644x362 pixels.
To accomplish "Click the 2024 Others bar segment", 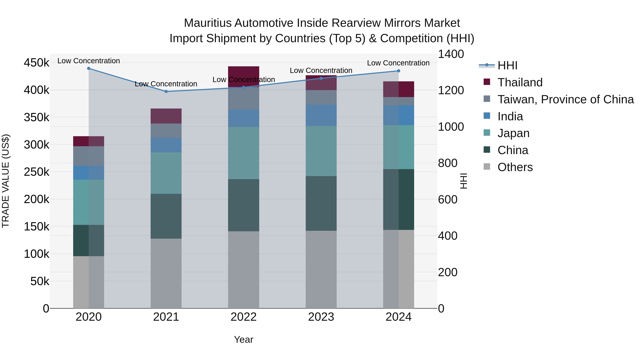I will tap(399, 269).
